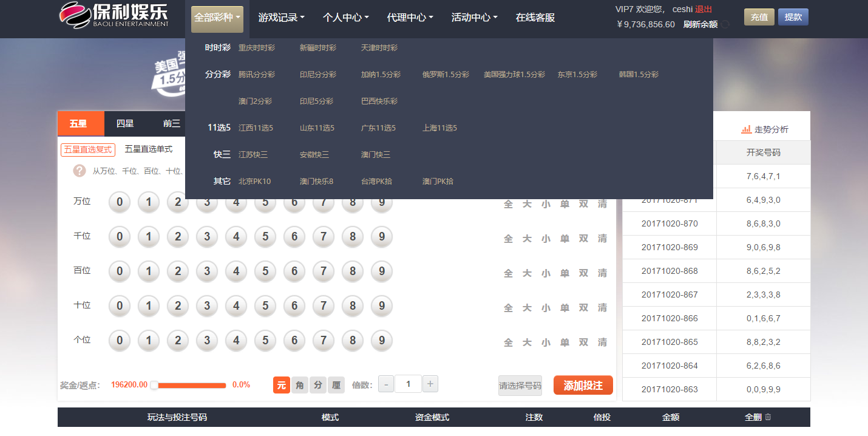
Task: Click the Baoli Entertainment logo
Action: pyautogui.click(x=114, y=15)
